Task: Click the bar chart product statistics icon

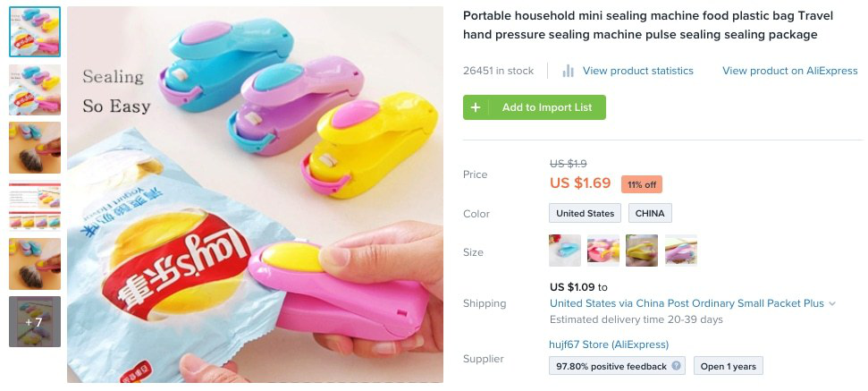Action: (x=568, y=71)
